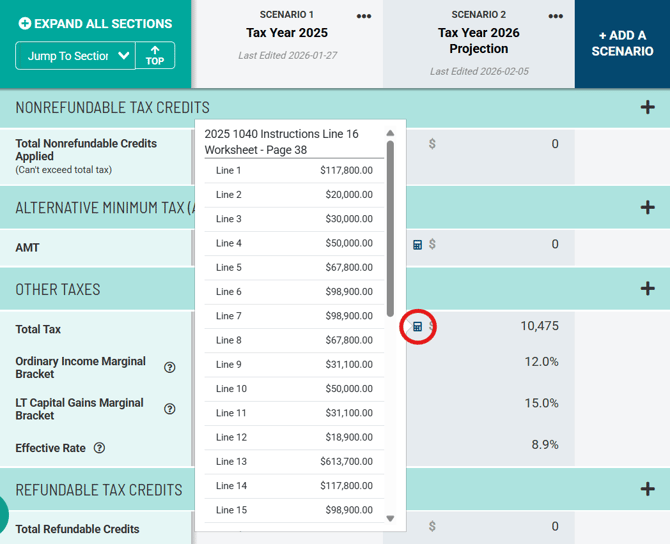The height and width of the screenshot is (544, 670).
Task: Open Scenario 1 three-dot options menu
Action: pos(364,16)
